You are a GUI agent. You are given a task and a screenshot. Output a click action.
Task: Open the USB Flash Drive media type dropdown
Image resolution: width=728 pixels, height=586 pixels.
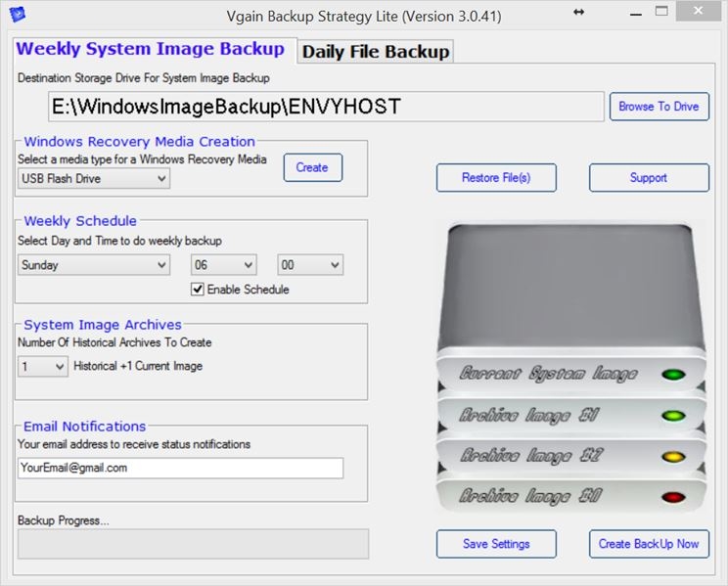pos(94,179)
